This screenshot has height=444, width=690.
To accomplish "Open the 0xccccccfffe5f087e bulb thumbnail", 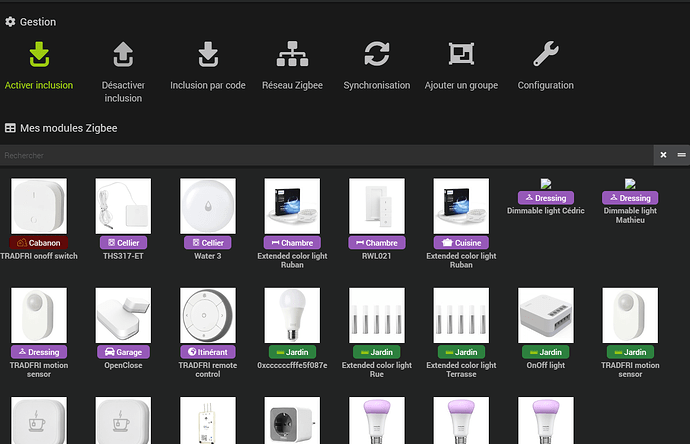I will 292,316.
